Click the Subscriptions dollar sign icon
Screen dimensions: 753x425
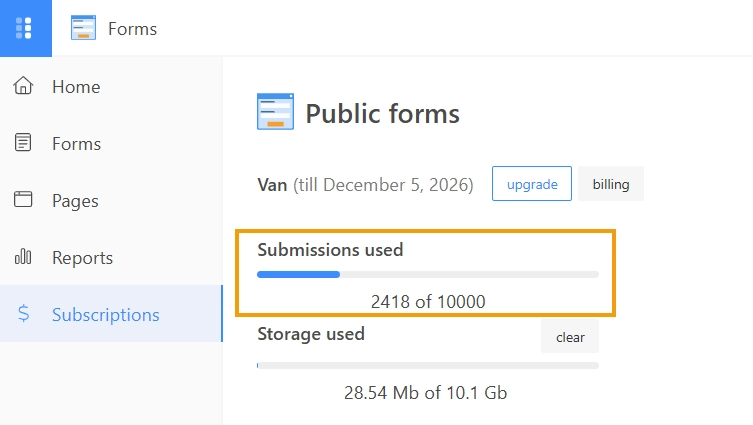click(23, 314)
